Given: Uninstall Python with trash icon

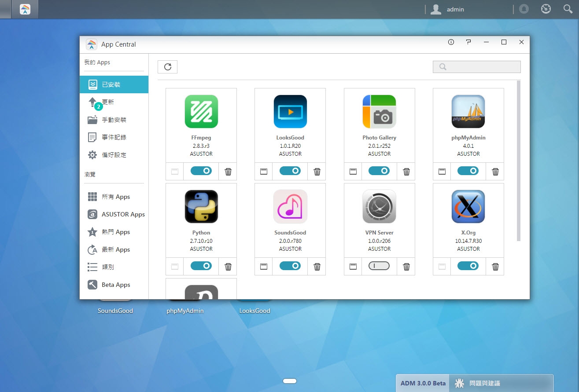Looking at the screenshot, I should point(228,267).
